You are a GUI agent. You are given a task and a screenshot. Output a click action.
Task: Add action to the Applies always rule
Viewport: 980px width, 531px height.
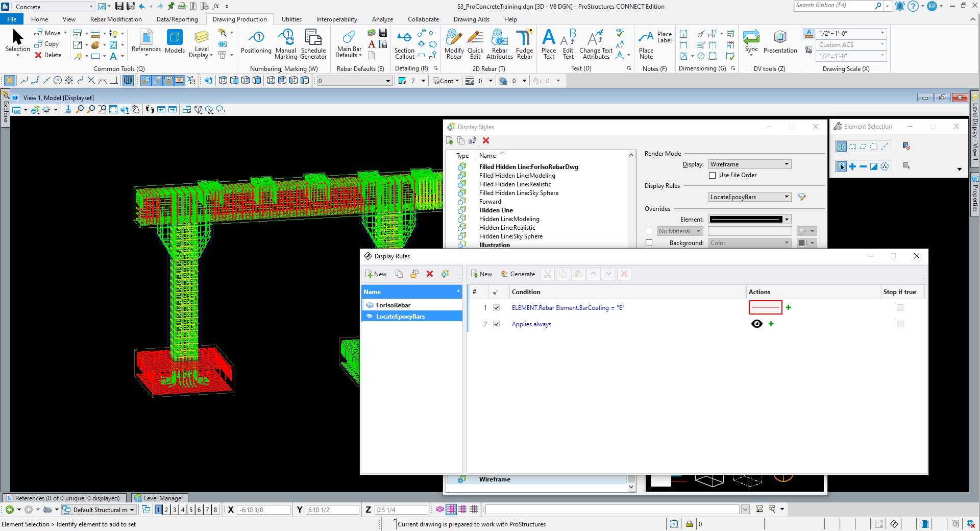[771, 324]
